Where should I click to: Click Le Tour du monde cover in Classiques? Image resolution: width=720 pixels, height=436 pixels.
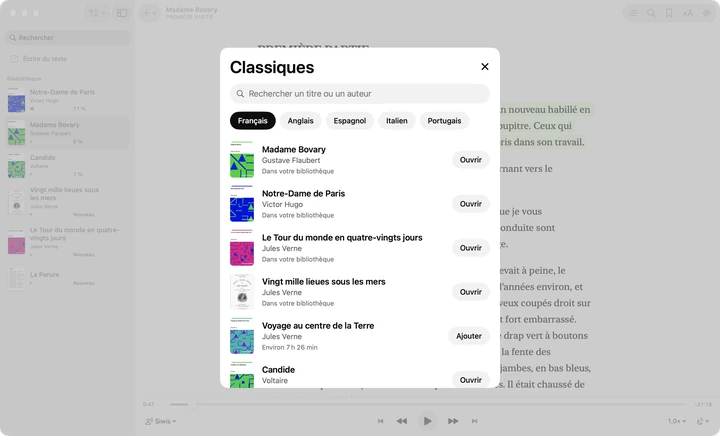point(242,248)
